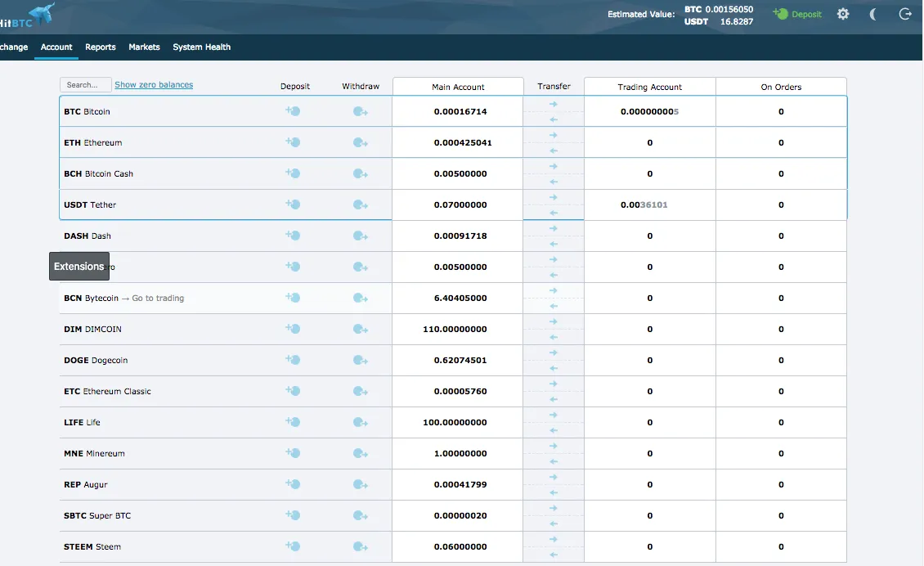Withdraw STEEM balance
The height and width of the screenshot is (566, 924).
[360, 547]
